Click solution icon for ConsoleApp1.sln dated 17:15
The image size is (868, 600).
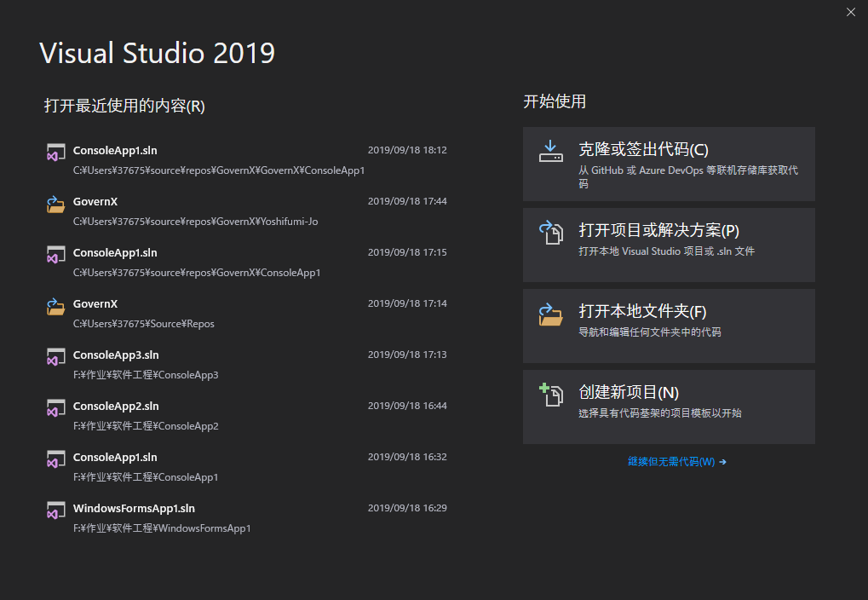coord(55,255)
